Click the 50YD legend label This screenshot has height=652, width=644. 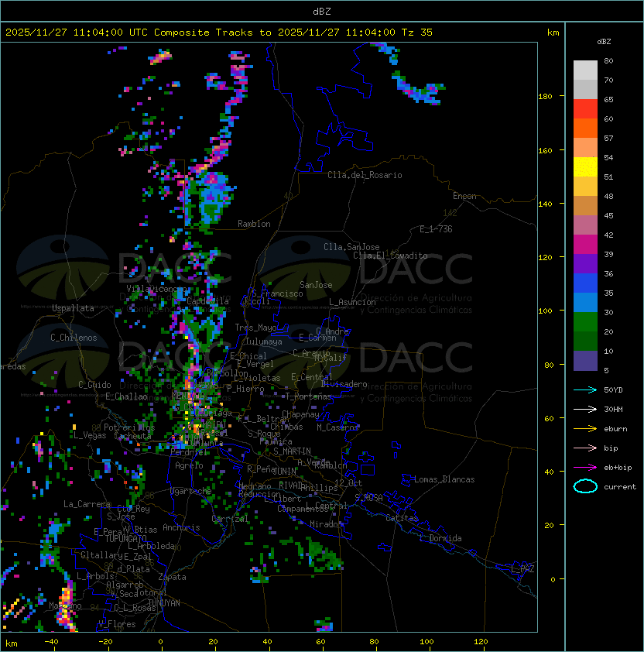click(x=613, y=390)
